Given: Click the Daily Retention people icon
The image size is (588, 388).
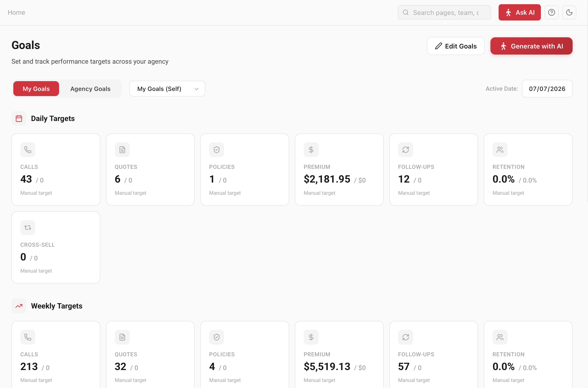Looking at the screenshot, I should tap(500, 150).
